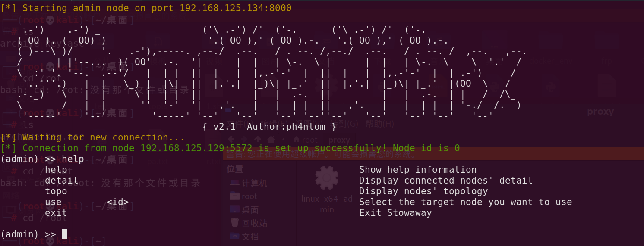Click the forward arrow in file manager
The height and width of the screenshot is (246, 644).
pos(244,140)
